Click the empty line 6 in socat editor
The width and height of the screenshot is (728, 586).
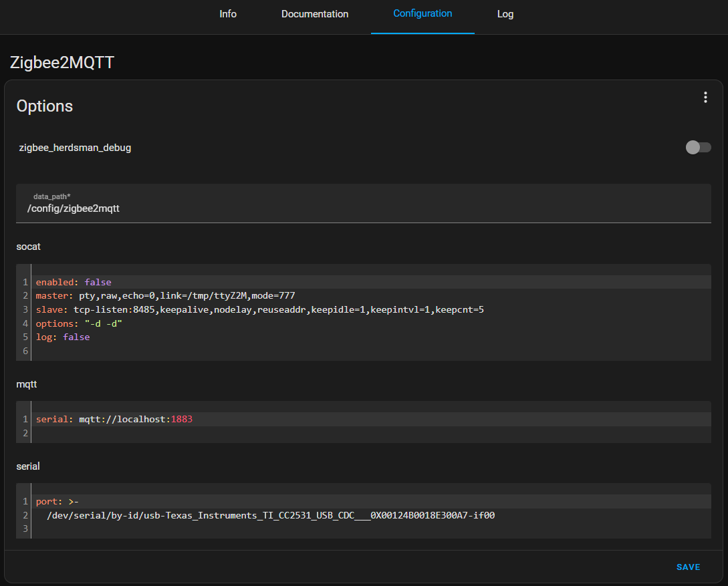[x=371, y=351]
